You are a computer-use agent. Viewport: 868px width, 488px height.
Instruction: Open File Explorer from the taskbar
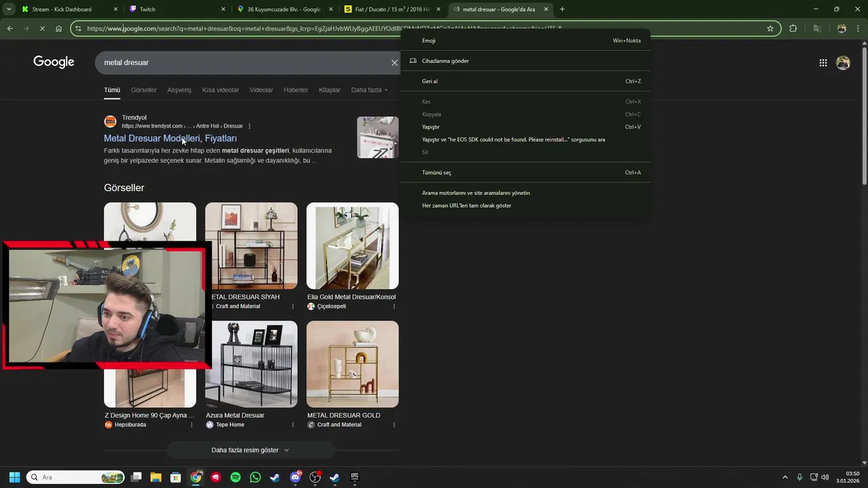point(156,477)
